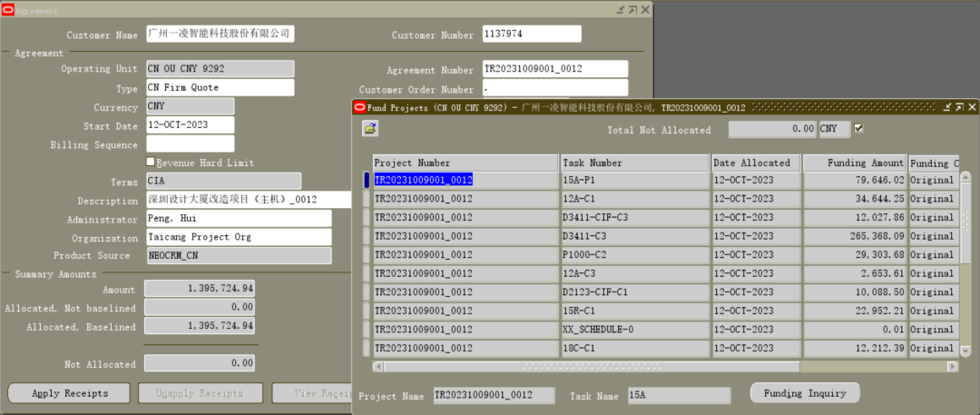Click the Apply Receipts button
Screen dimensions: 980x415
pos(69,393)
